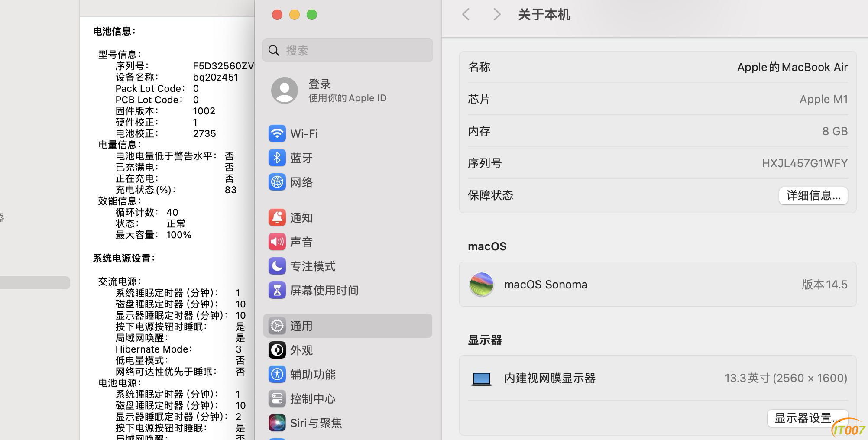The height and width of the screenshot is (440, 868).
Task: Click 登录 to sign in
Action: pyautogui.click(x=320, y=84)
